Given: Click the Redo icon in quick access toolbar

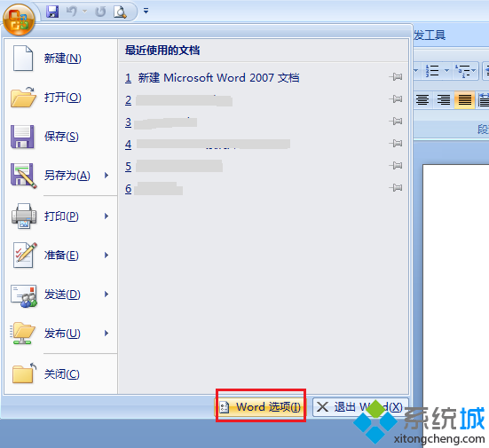Looking at the screenshot, I should (100, 12).
